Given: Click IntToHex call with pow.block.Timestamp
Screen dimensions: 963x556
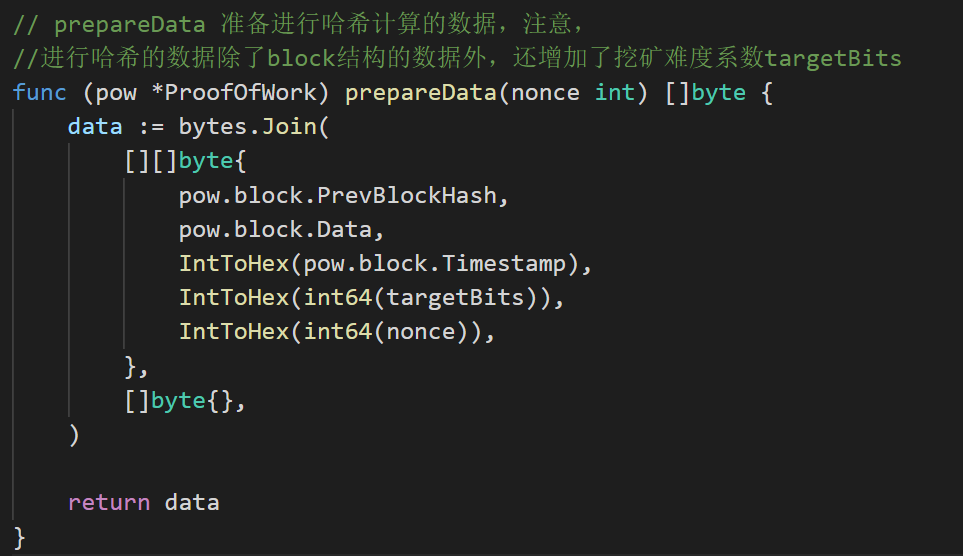Looking at the screenshot, I should coord(385,264).
